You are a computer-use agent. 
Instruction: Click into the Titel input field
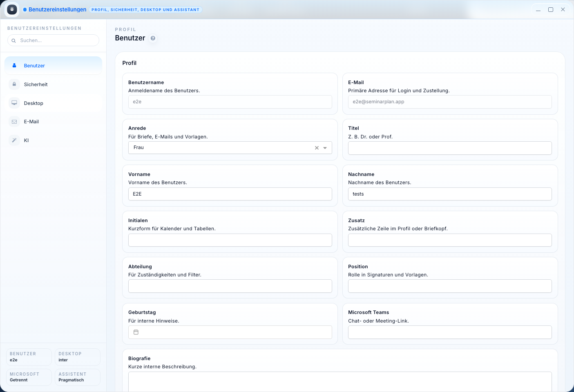(x=449, y=148)
